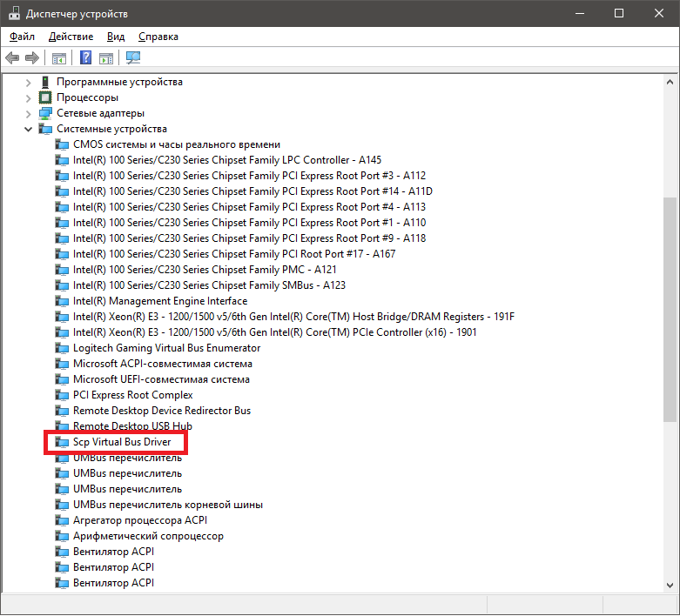This screenshot has width=680, height=616.
Task: Select Scp Virtual Bus Driver
Action: point(122,442)
